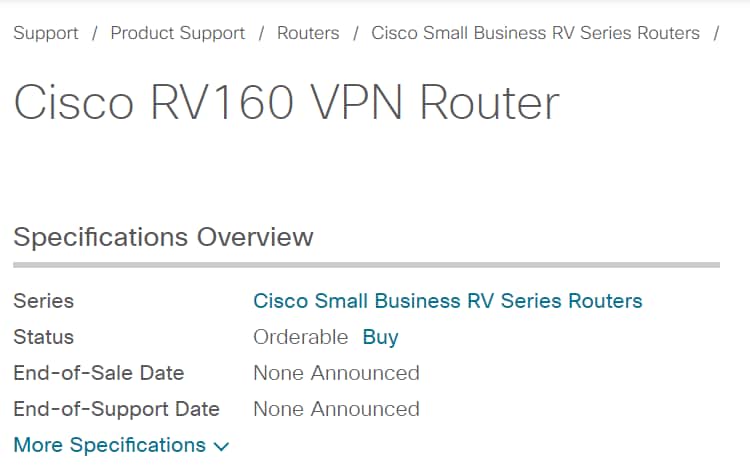Expand the More Specifications chevron arrow
This screenshot has width=750, height=471.
pos(221,447)
